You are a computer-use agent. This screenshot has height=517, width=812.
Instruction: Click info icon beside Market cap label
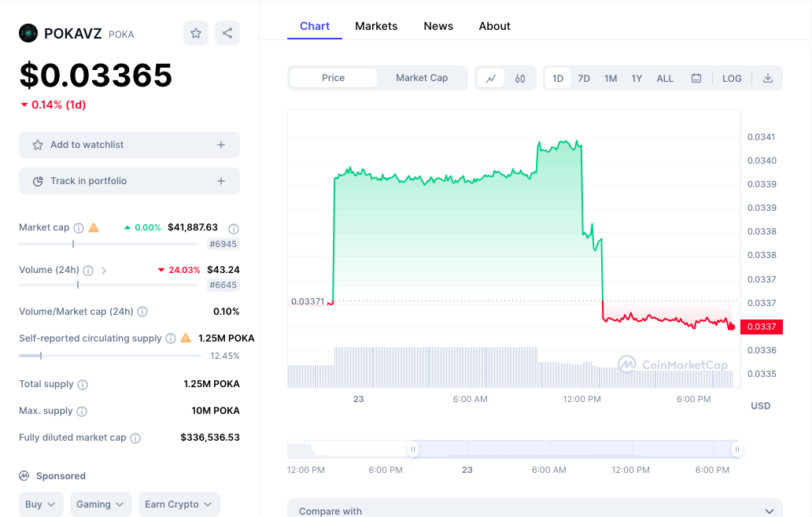(x=79, y=228)
